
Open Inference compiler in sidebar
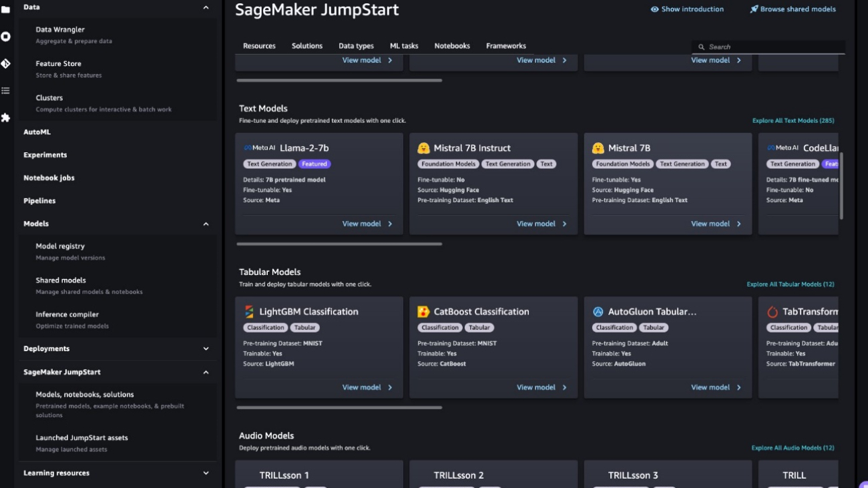point(67,314)
